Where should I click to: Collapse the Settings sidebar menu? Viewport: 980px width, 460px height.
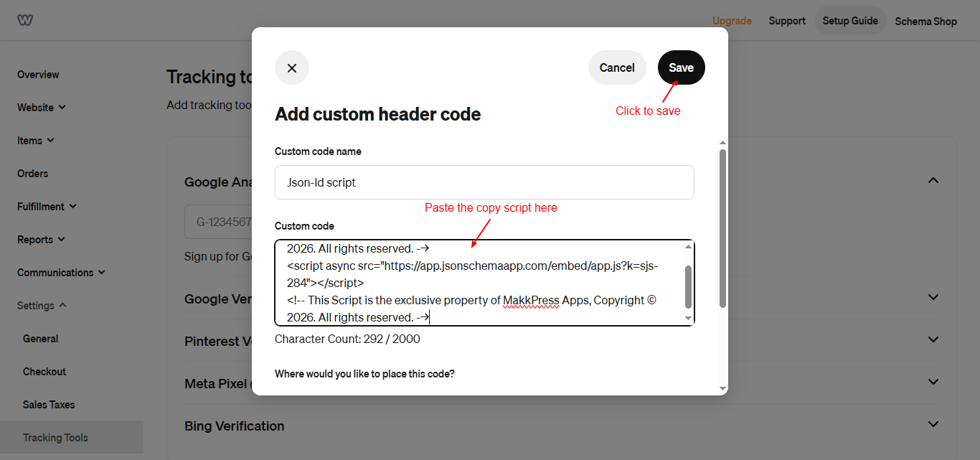(x=42, y=306)
